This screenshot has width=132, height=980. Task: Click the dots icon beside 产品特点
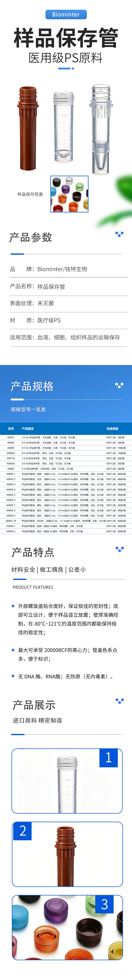[x=119, y=549]
